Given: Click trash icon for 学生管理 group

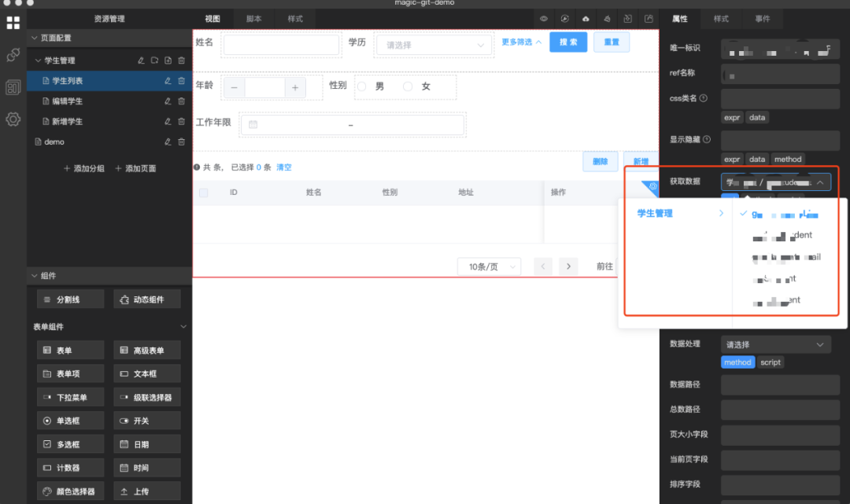Looking at the screenshot, I should click(x=182, y=60).
